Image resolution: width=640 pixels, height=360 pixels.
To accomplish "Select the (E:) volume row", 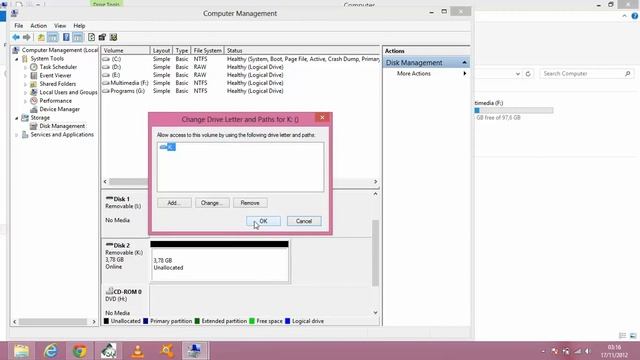I will (x=241, y=75).
